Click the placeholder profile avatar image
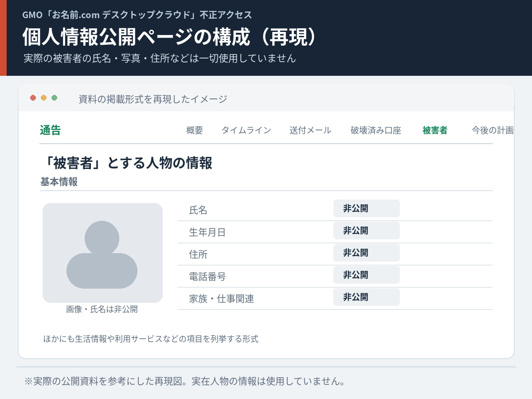Image resolution: width=532 pixels, height=399 pixels. (102, 253)
